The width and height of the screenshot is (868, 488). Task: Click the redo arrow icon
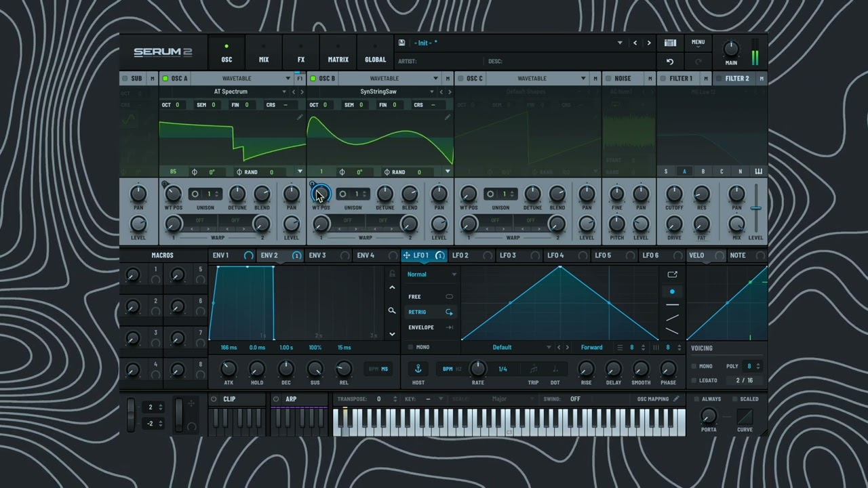pyautogui.click(x=698, y=61)
